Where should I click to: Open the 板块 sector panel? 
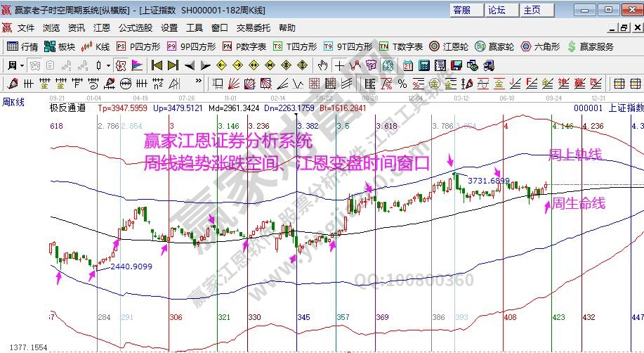pyautogui.click(x=59, y=46)
